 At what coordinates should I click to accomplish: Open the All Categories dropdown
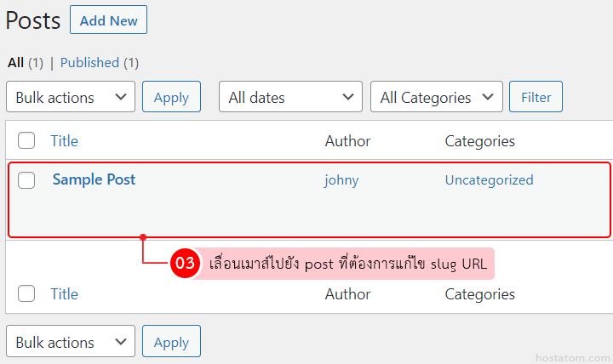coord(436,97)
